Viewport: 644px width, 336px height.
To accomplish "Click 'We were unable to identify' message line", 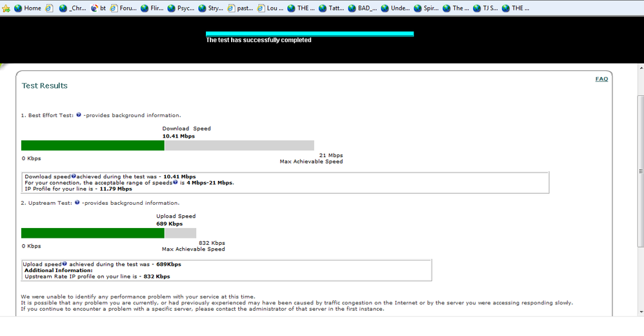I will [x=138, y=297].
